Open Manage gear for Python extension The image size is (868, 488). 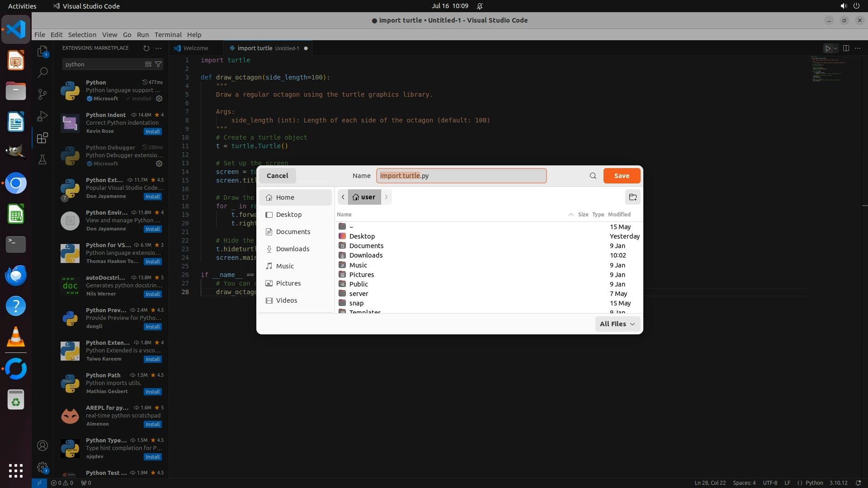click(x=159, y=99)
